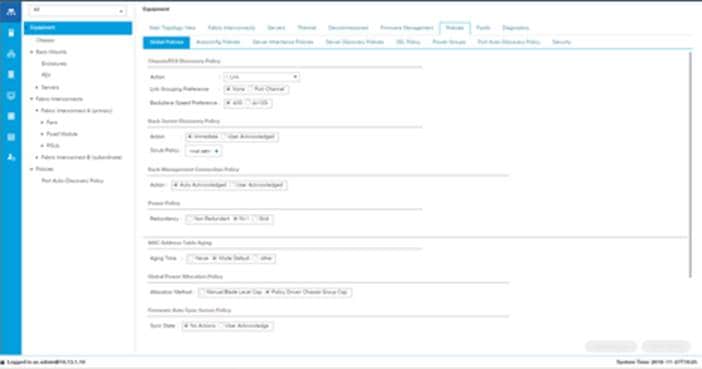Open the Autoconfig Policies subtab
The height and width of the screenshot is (369, 702).
pyautogui.click(x=218, y=42)
